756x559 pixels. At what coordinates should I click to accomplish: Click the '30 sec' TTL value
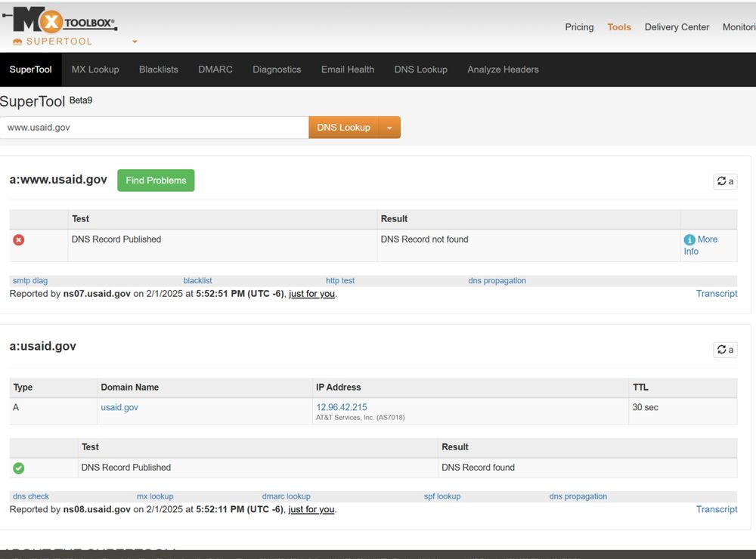(645, 407)
